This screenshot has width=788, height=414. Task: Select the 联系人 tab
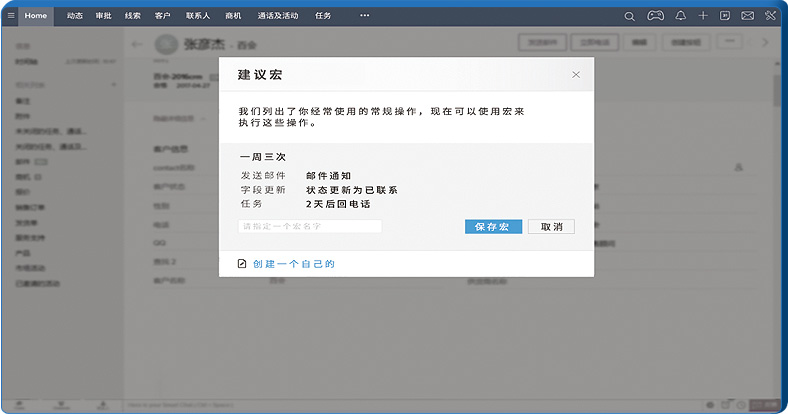tap(196, 16)
